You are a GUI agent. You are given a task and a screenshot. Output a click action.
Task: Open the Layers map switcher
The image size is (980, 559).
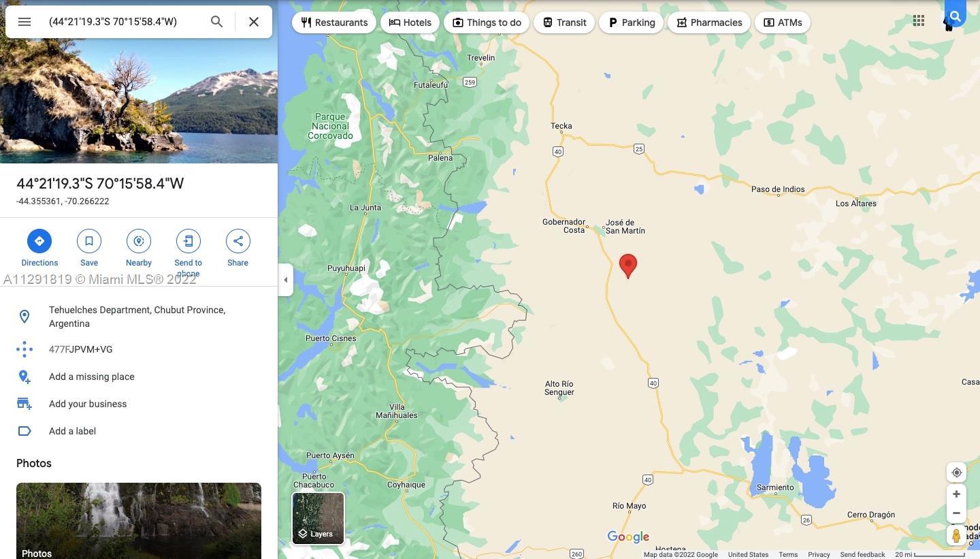318,519
